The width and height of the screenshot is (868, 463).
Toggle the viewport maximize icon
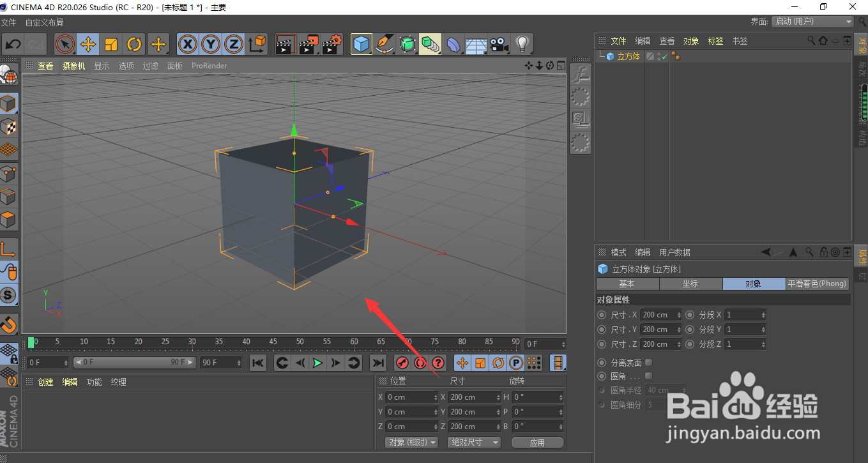[x=561, y=65]
